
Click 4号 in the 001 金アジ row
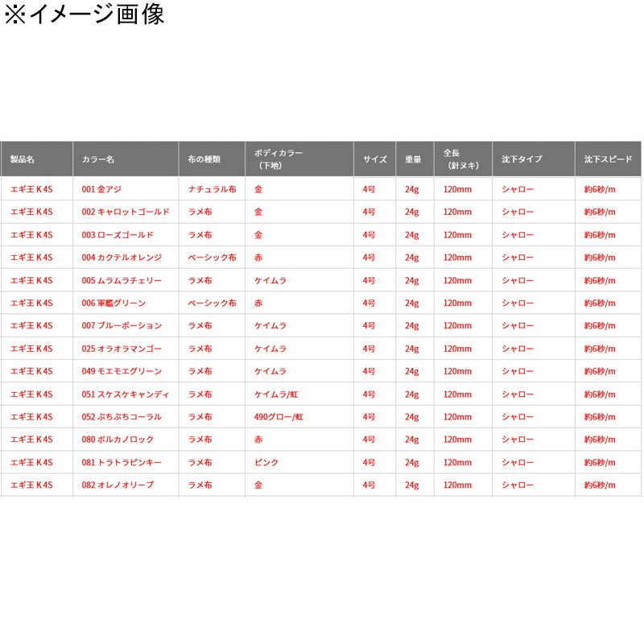click(x=369, y=189)
